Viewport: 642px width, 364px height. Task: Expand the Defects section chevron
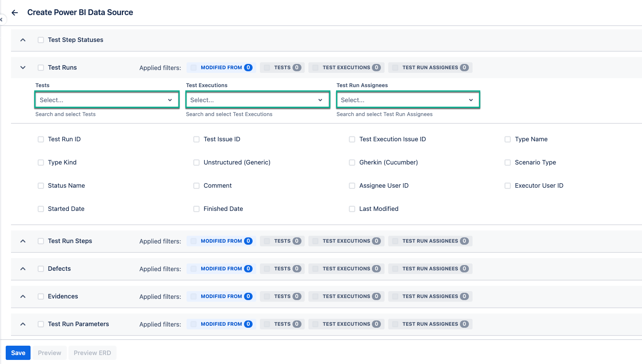click(23, 269)
